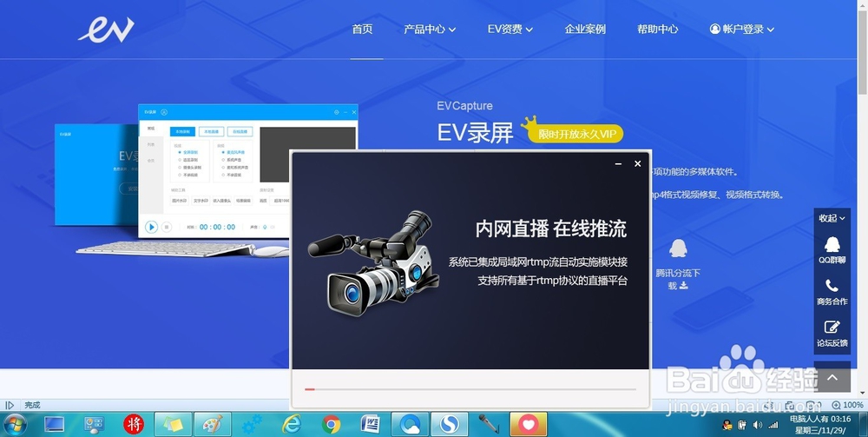Viewport: 868px width, 437px height.
Task: Click the QQ penguin tray icon
Action: pos(727,425)
